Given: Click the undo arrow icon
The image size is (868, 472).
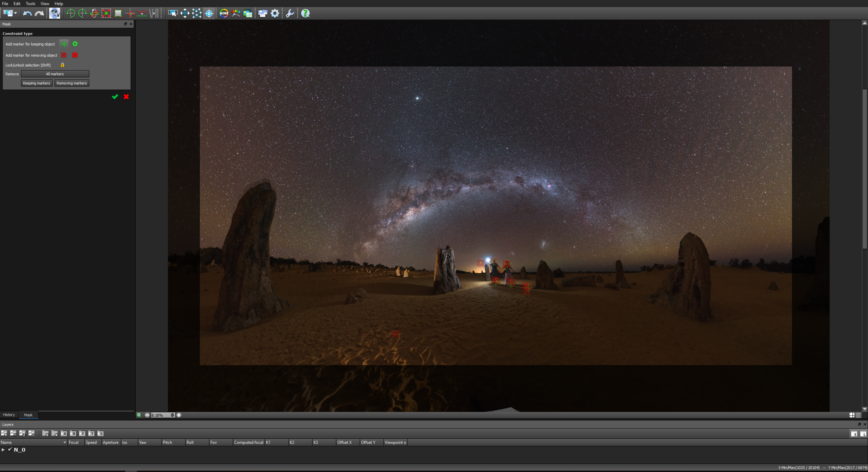Looking at the screenshot, I should (27, 14).
